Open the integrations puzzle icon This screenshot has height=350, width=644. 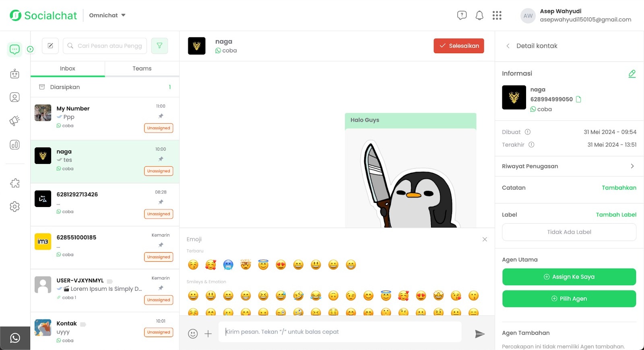click(x=14, y=183)
